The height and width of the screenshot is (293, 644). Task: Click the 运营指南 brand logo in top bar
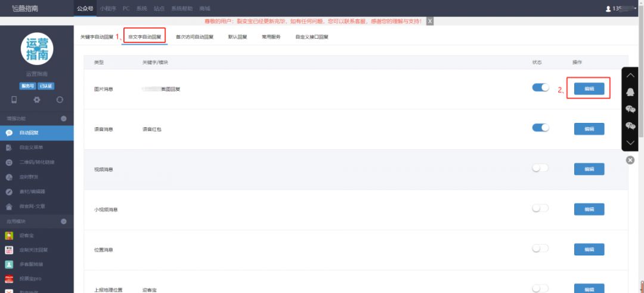[x=24, y=8]
